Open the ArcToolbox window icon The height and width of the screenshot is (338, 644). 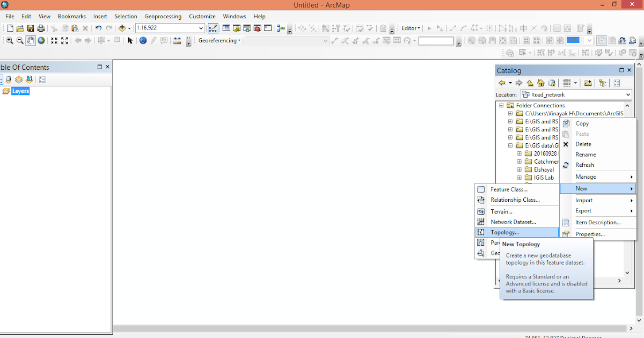(257, 28)
